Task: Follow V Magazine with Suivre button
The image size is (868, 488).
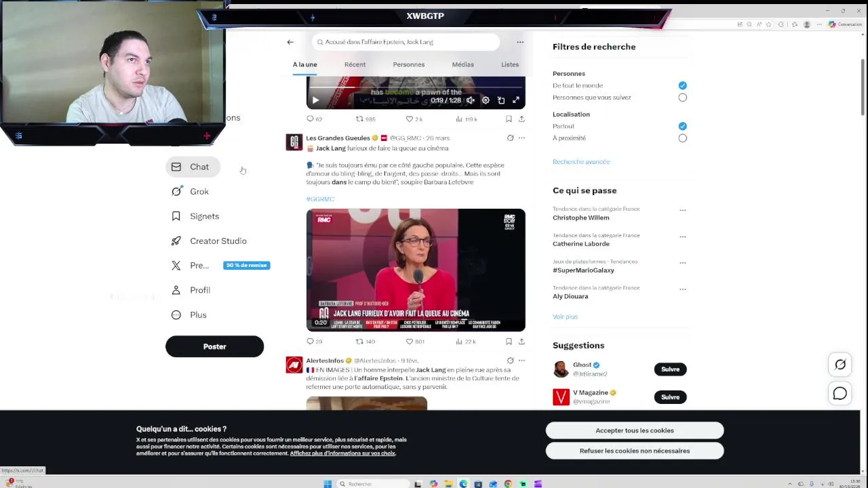Action: coord(670,397)
